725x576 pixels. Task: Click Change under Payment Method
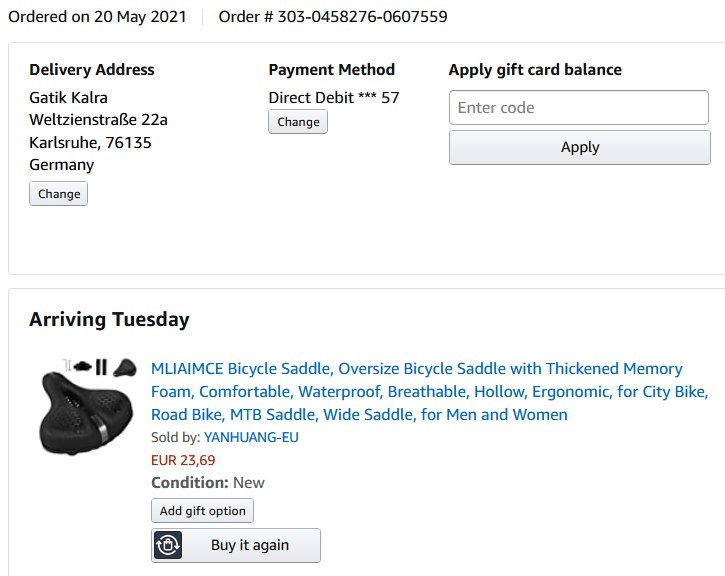click(298, 122)
